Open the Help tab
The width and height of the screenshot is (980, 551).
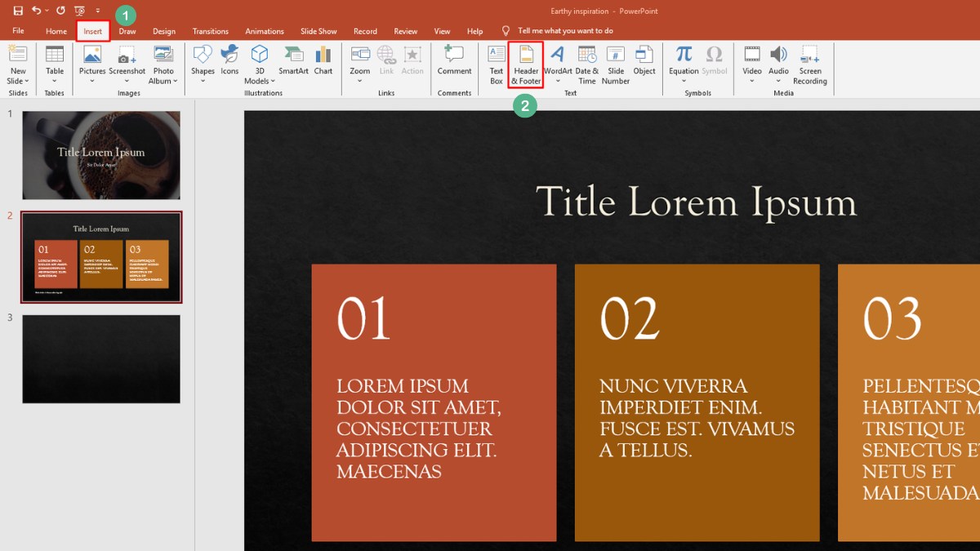click(x=475, y=31)
